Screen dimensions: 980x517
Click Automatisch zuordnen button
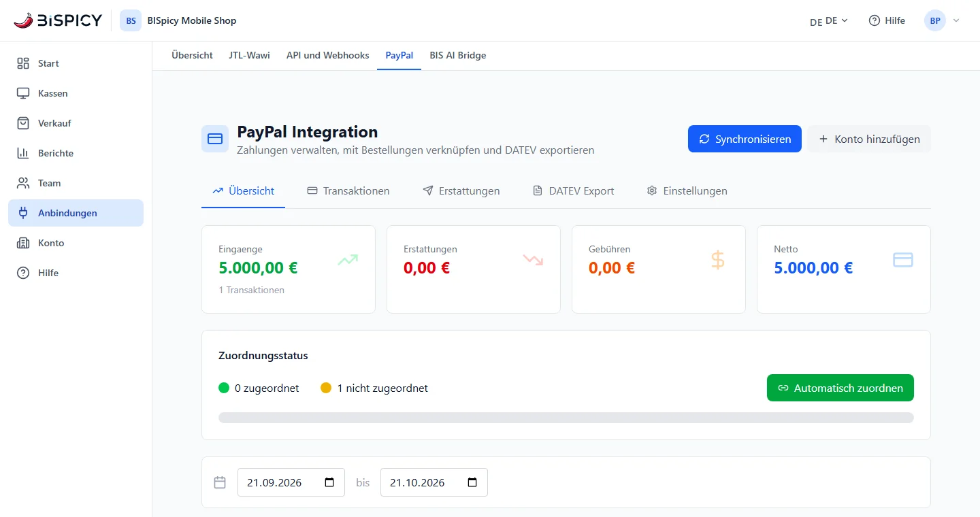coord(840,388)
